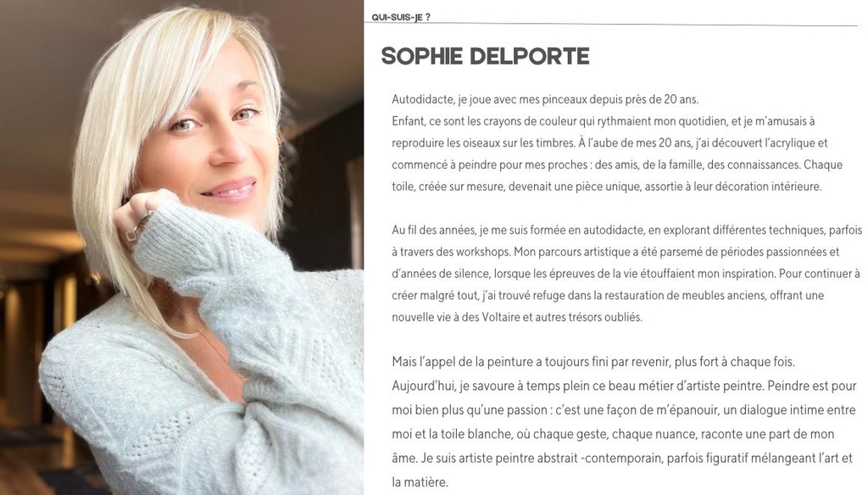Viewport: 868px width, 495px height.
Task: Click the line starting Mais l'appel de la peinture
Action: point(593,362)
